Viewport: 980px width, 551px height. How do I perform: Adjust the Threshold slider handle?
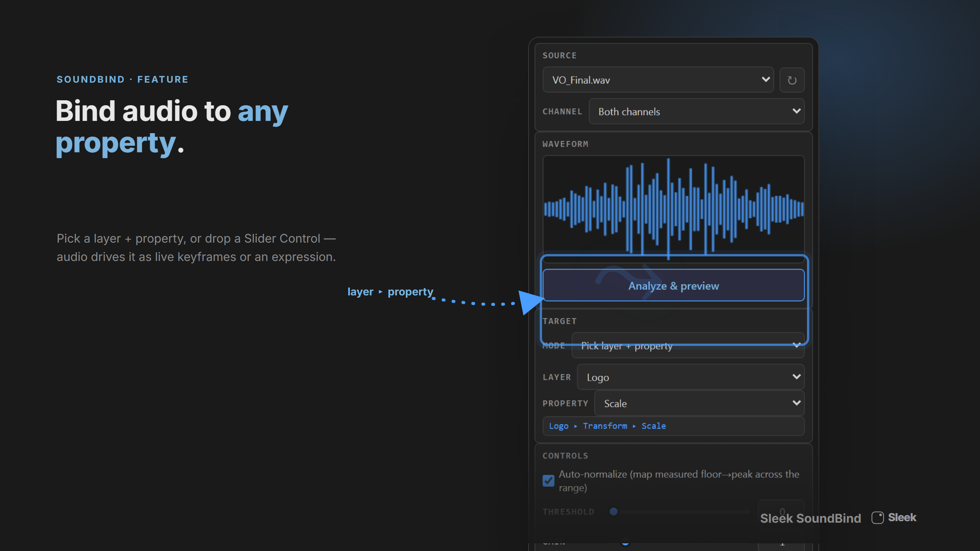tap(614, 512)
